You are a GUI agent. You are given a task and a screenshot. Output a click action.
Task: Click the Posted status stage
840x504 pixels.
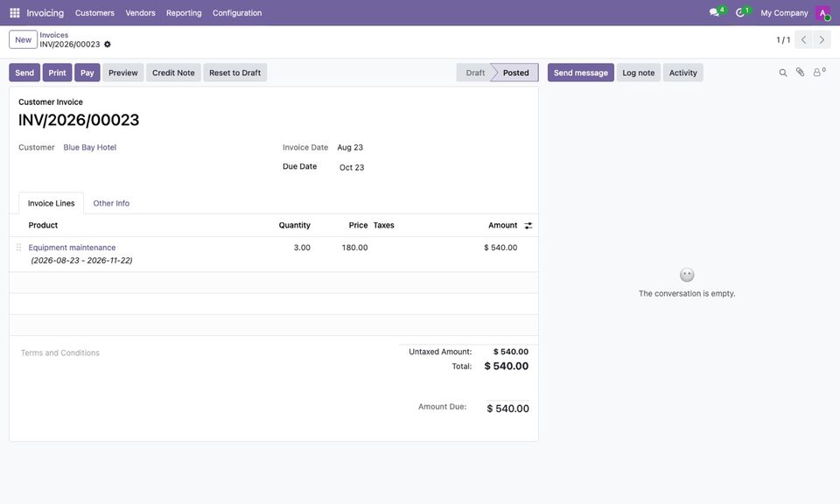pos(515,73)
